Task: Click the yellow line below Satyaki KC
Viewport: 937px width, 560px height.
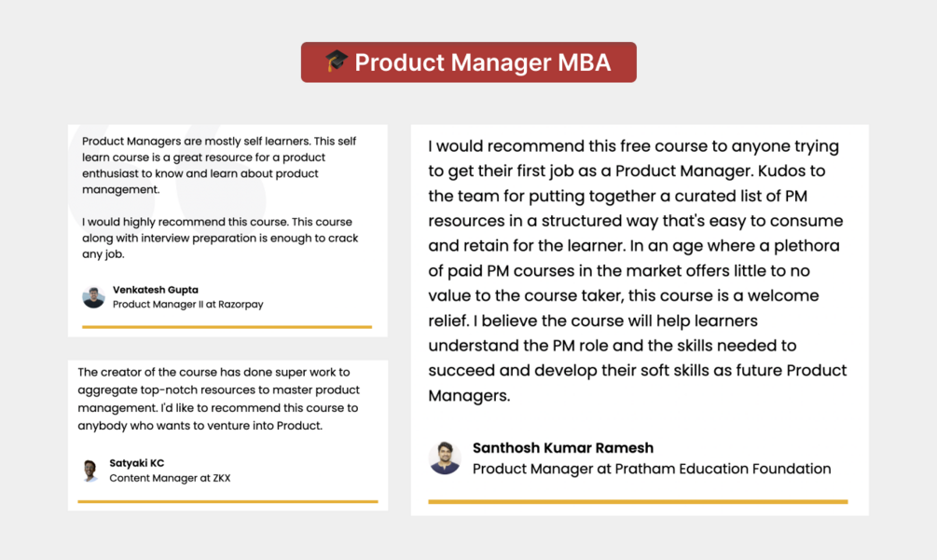Action: point(227,501)
